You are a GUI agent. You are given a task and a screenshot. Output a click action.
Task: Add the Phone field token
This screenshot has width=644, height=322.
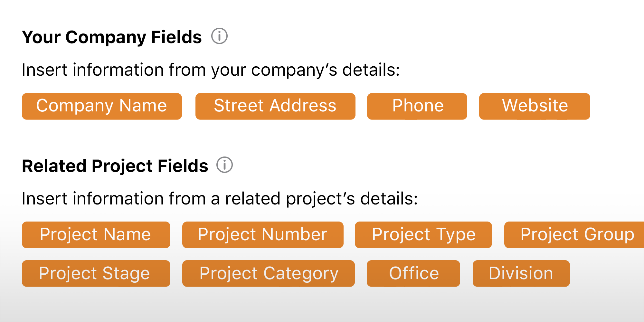tap(417, 106)
